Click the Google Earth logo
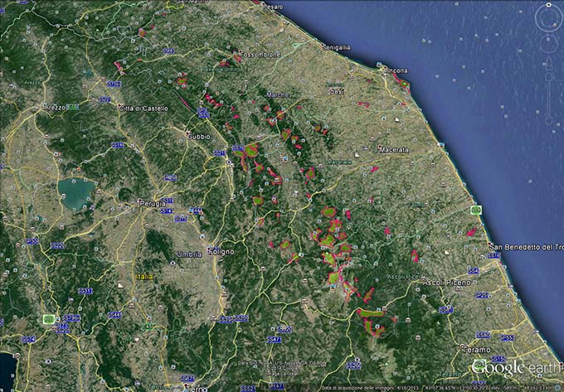This screenshot has height=392, width=564. coord(515,368)
